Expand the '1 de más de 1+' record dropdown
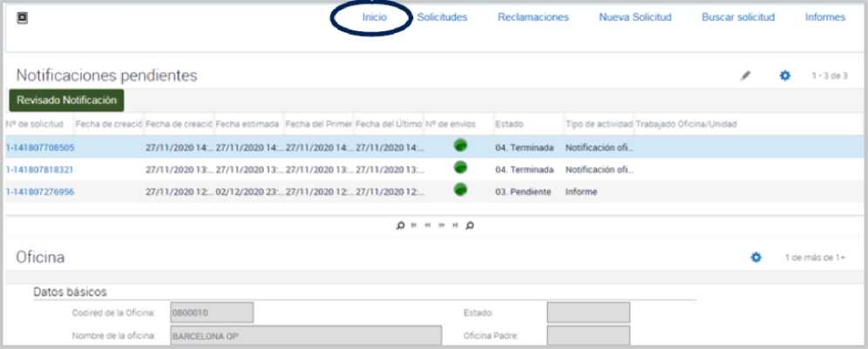The height and width of the screenshot is (349, 868). click(815, 258)
